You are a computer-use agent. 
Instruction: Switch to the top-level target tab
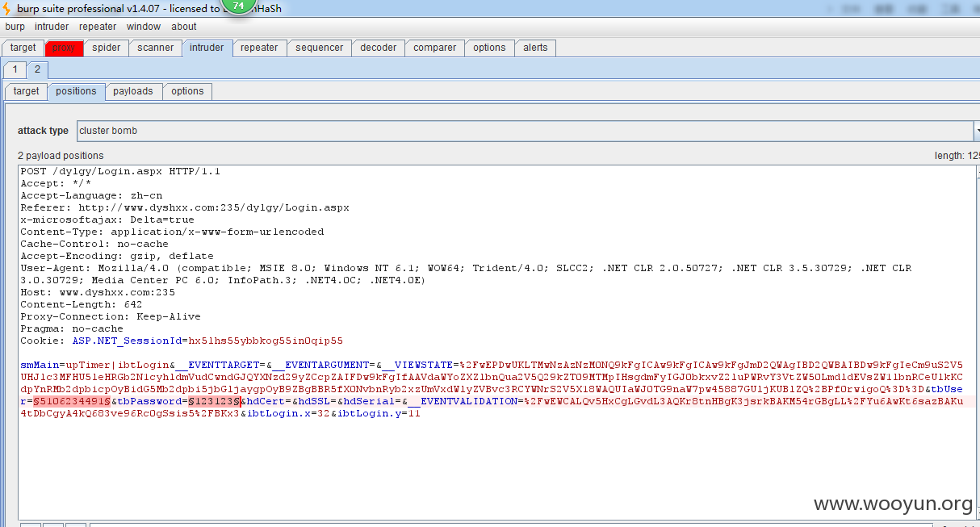tap(23, 48)
